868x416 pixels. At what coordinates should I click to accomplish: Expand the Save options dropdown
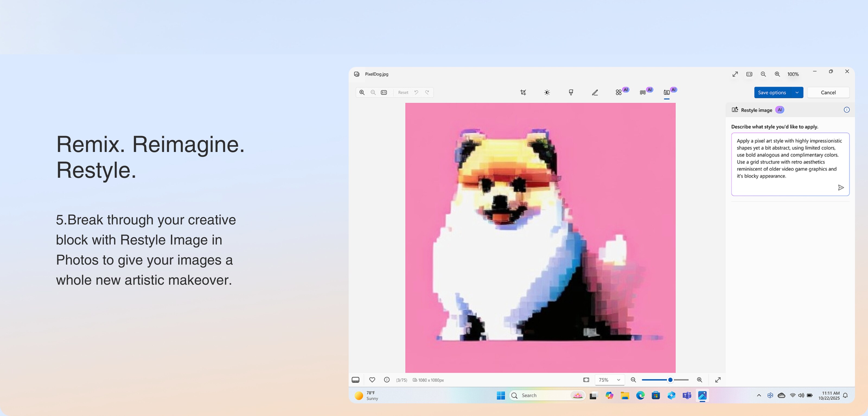[797, 92]
